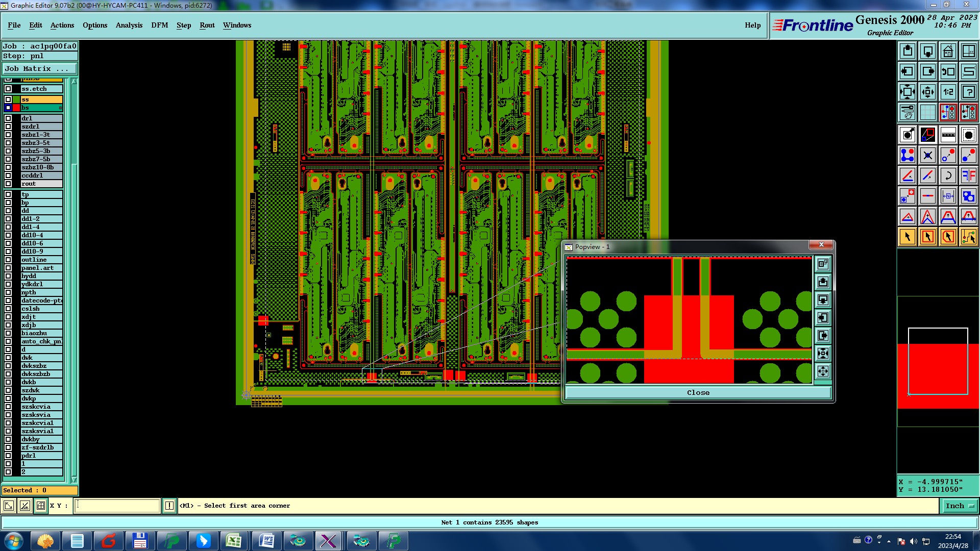Viewport: 980px width, 551px height.
Task: Click the 1:2 zoom scale icon
Action: [x=948, y=92]
